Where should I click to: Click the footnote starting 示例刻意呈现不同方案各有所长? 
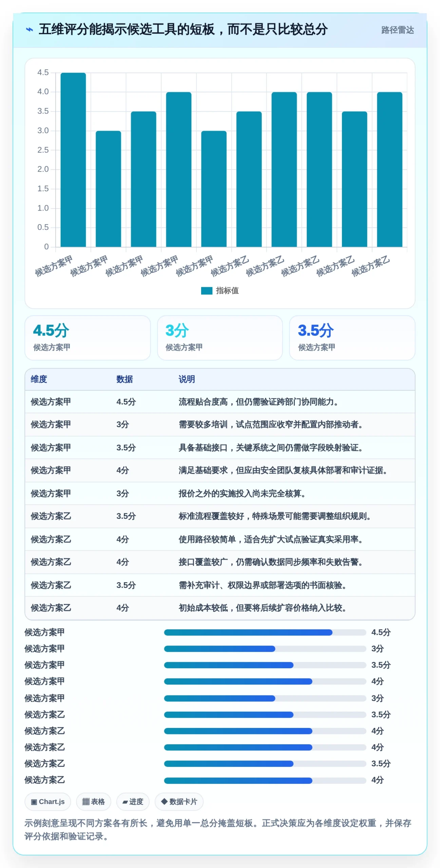click(x=218, y=830)
